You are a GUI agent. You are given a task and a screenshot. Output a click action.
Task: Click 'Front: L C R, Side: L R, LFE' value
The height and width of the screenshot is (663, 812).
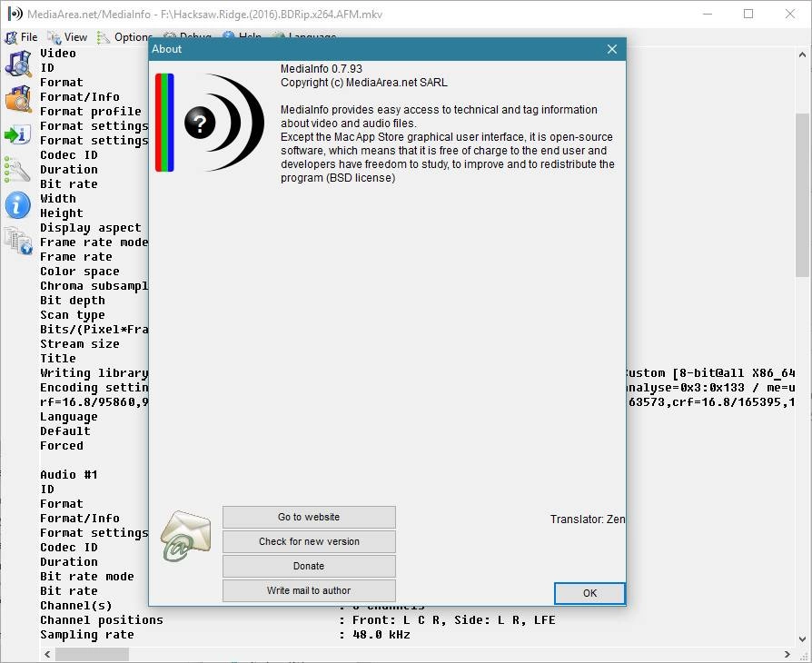click(453, 620)
